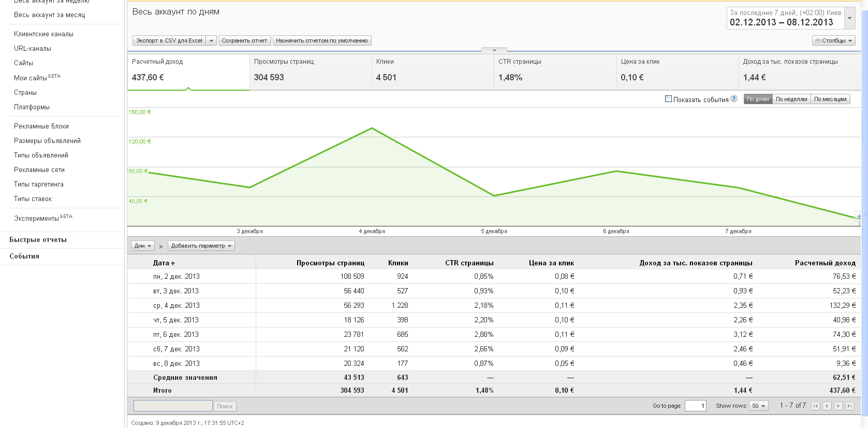
Task: Go to the previous results page
Action: (x=827, y=406)
